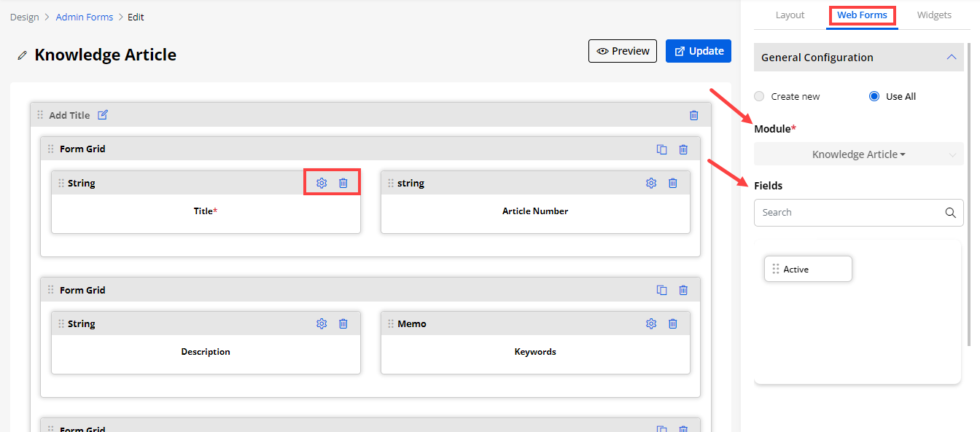Duplicate the first Form Grid
980x432 pixels.
pos(661,149)
